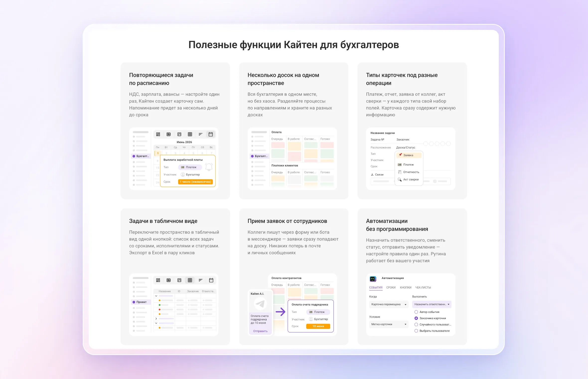588x379 pixels.
Task: Click the Автоматизация robot icon
Action: [373, 279]
